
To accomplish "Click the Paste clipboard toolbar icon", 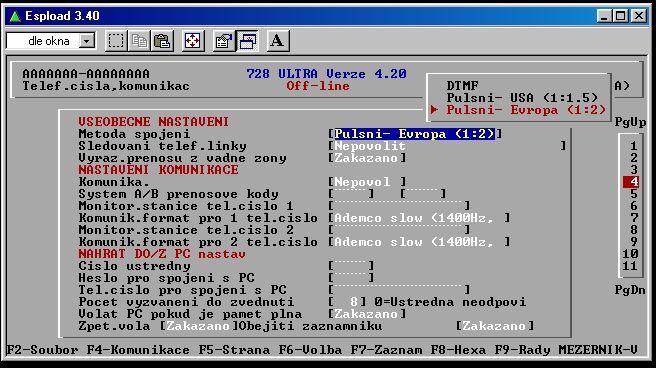I will coord(162,41).
